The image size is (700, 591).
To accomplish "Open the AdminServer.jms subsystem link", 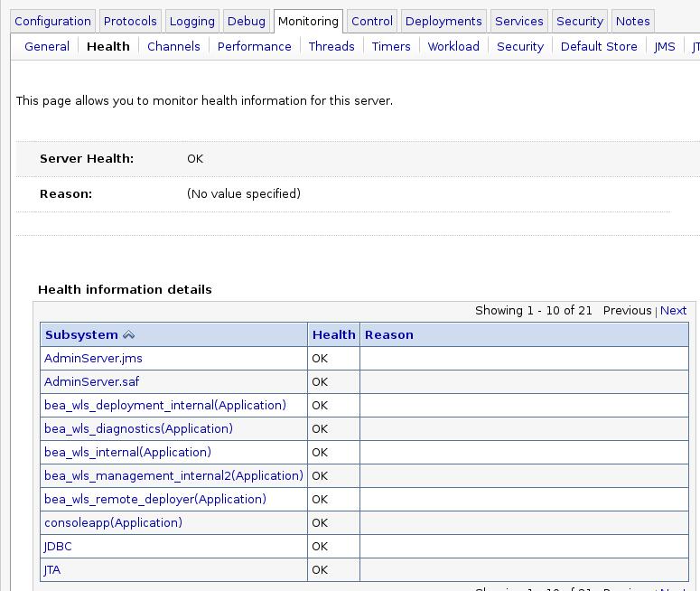I will 93,358.
